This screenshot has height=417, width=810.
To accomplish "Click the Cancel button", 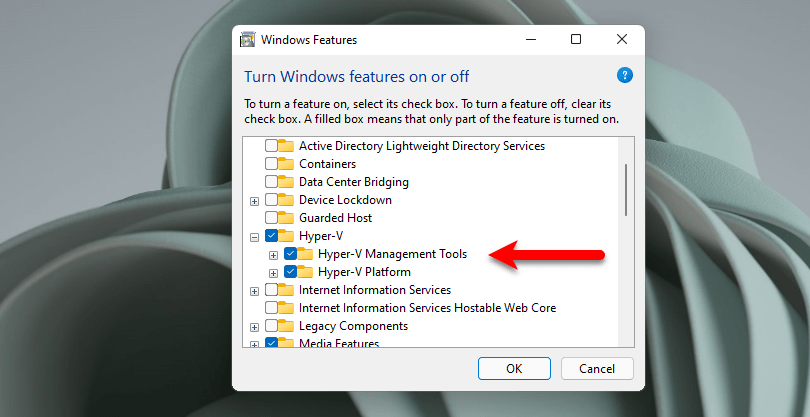I will pos(597,368).
